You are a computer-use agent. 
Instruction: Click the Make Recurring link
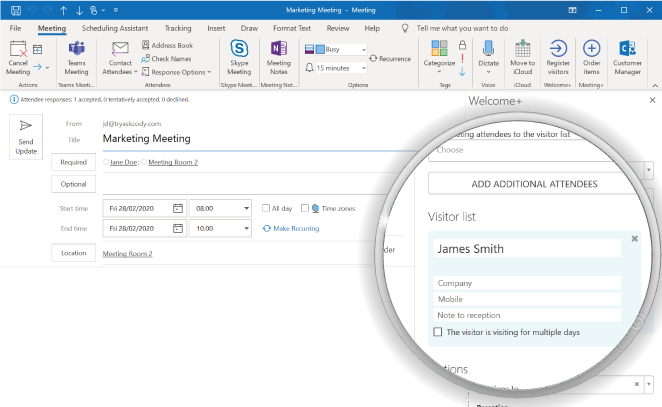291,228
